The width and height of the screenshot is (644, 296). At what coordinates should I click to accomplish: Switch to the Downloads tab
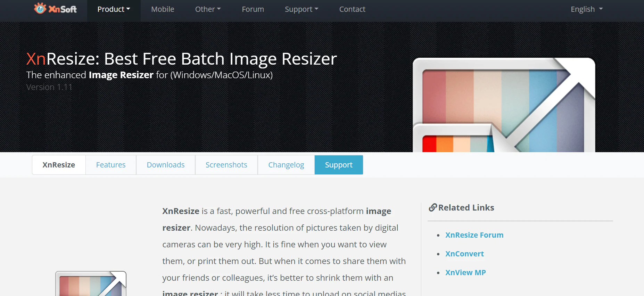166,165
